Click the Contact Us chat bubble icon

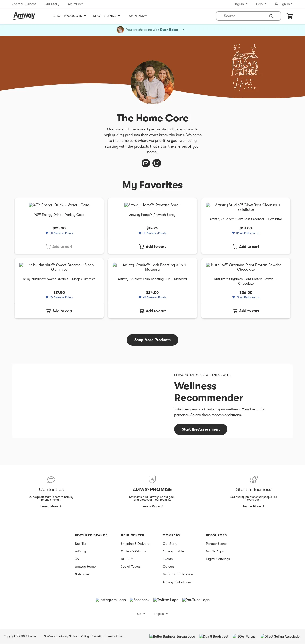pos(51,479)
